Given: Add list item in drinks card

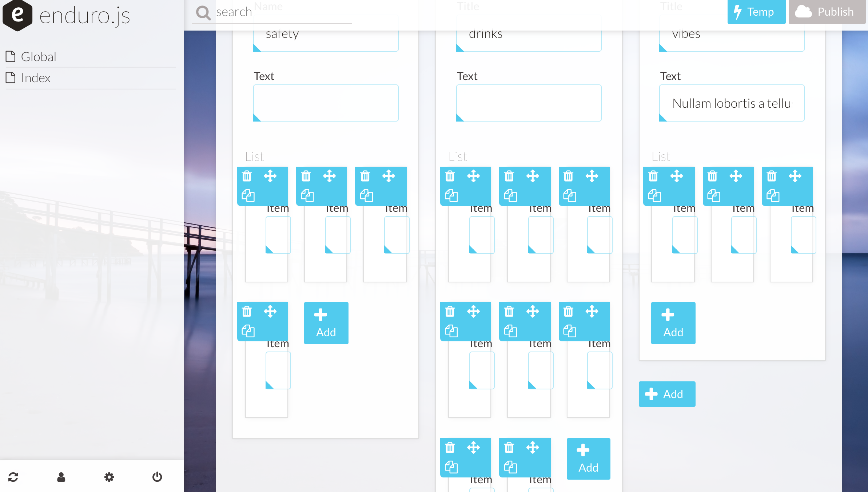Looking at the screenshot, I should 589,459.
